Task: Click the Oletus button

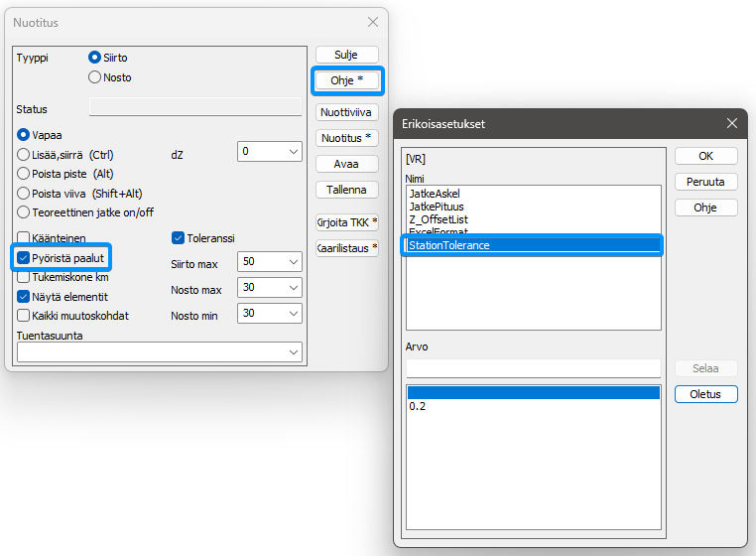Action: click(705, 394)
